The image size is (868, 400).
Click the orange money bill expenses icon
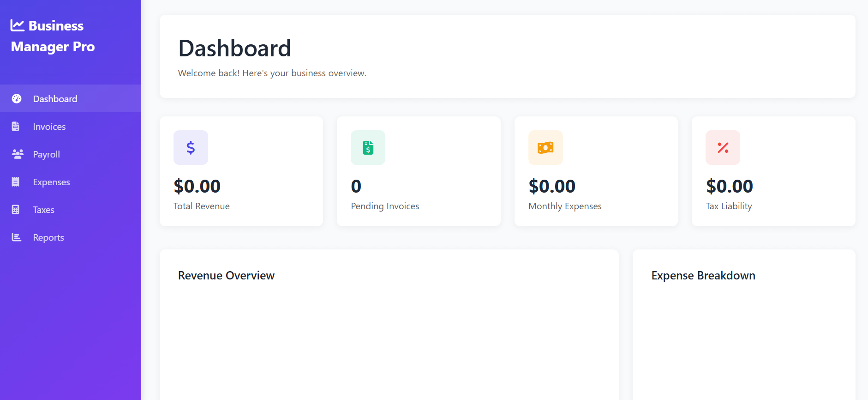click(545, 148)
